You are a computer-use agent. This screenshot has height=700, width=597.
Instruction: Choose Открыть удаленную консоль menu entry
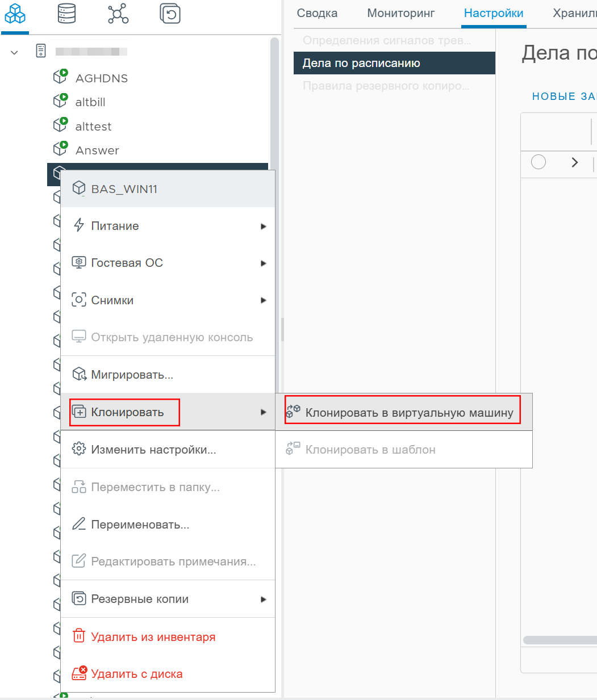pos(168,337)
